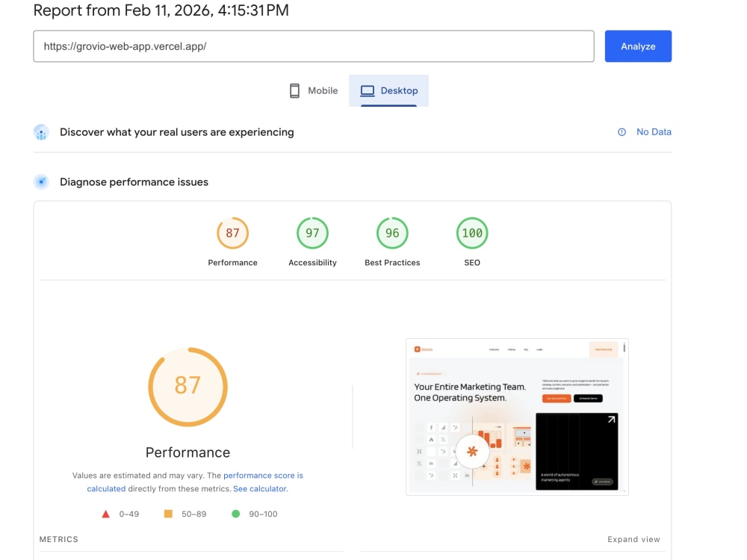
Task: Expand view of the metrics
Action: pos(633,539)
